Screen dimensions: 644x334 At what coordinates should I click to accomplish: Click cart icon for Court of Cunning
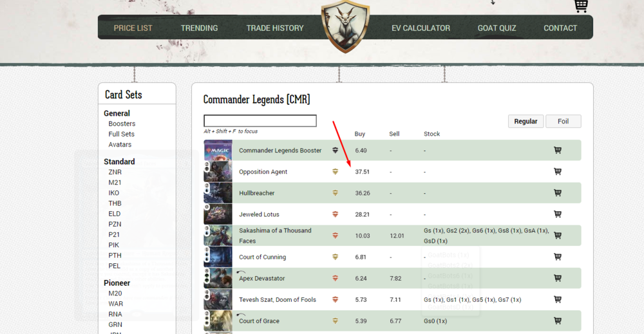click(557, 257)
